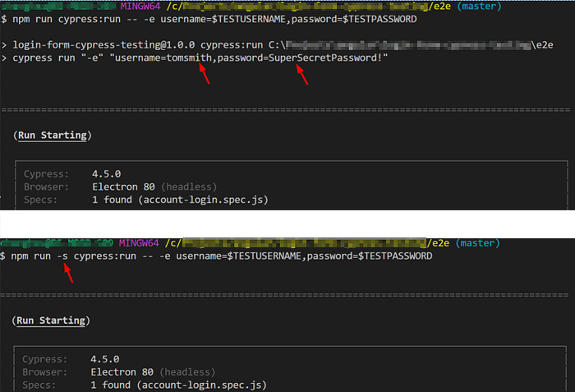Click 'Electron 80' browser value in top terminal
This screenshot has width=575, height=392.
(x=123, y=187)
